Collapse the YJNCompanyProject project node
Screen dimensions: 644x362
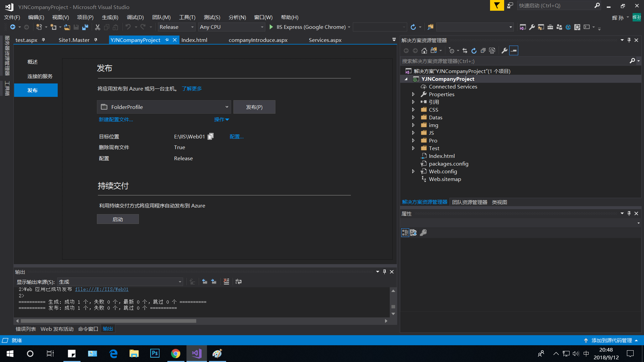click(x=406, y=79)
